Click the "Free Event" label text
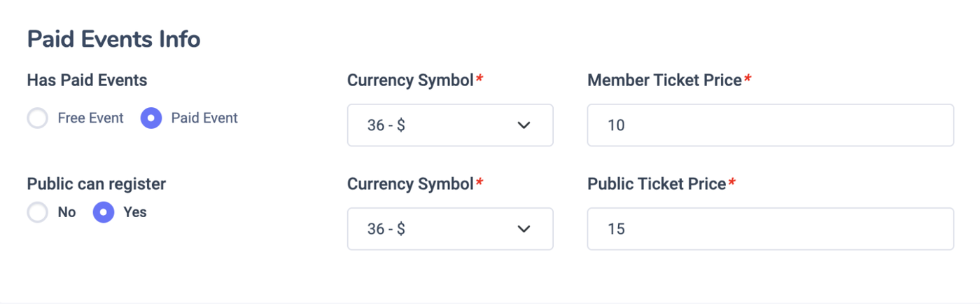980x304 pixels. tap(90, 118)
